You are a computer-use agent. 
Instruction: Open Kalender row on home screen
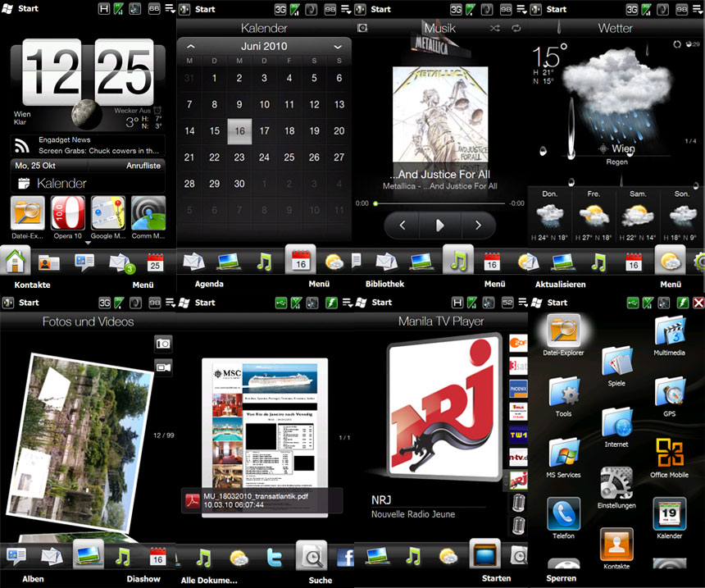[x=88, y=183]
